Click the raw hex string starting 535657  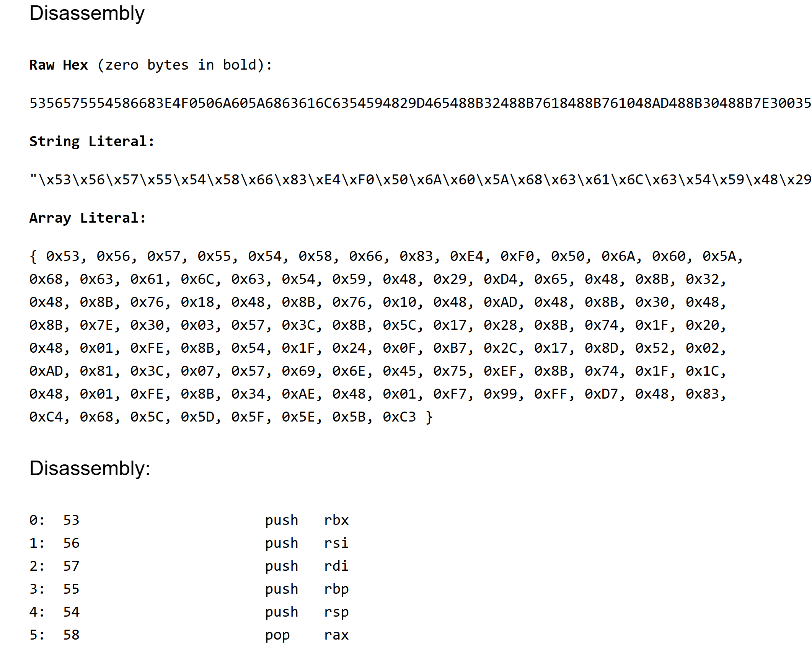(x=420, y=103)
